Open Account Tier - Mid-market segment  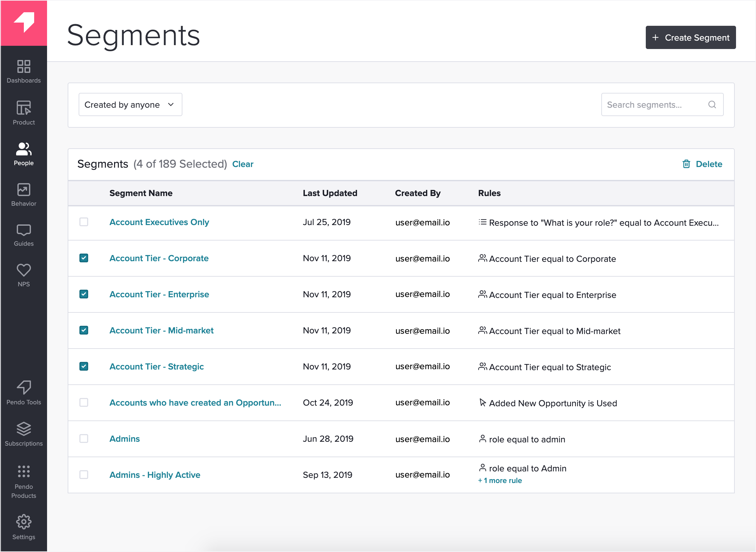click(162, 330)
